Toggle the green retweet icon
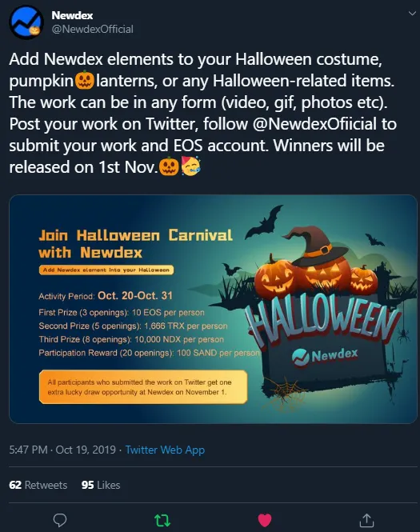The width and height of the screenshot is (420, 532). tap(162, 520)
